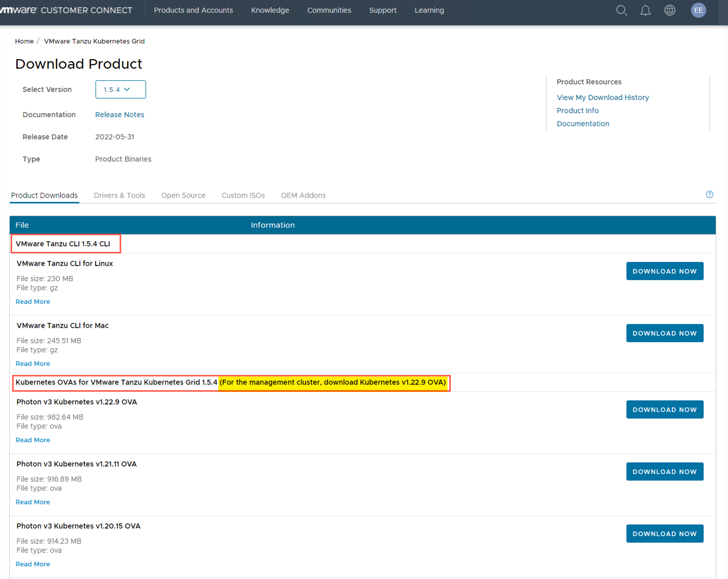
Task: Click VMware Tanzu CLI for Linux title
Action: [x=64, y=263]
